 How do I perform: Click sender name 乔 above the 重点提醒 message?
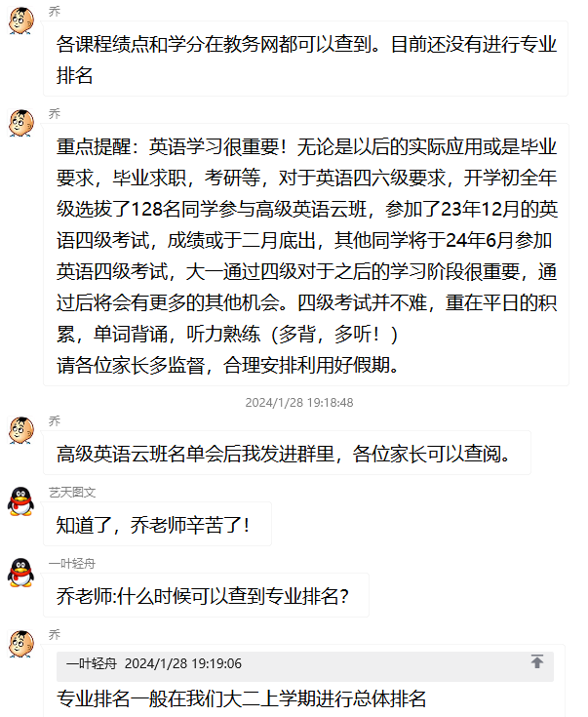tap(55, 114)
